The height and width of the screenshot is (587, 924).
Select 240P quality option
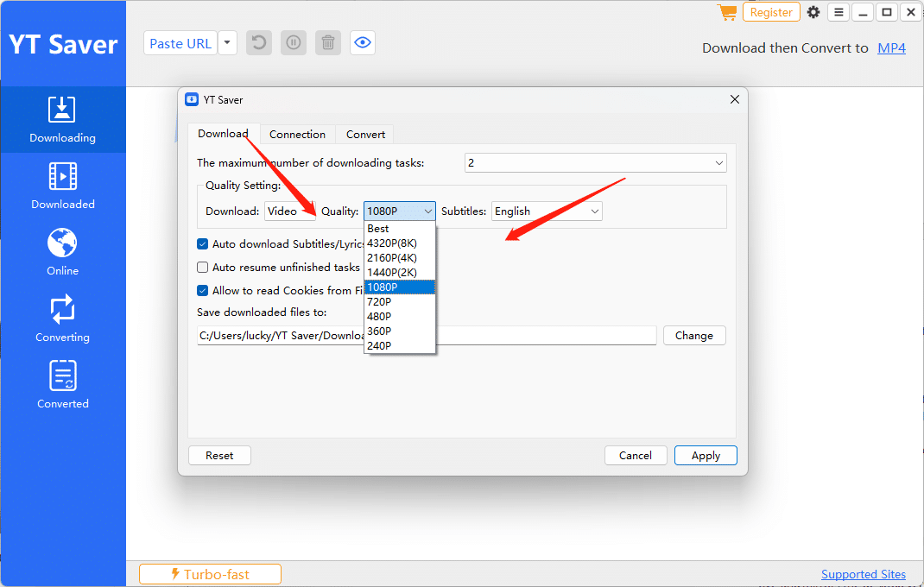[x=400, y=346]
